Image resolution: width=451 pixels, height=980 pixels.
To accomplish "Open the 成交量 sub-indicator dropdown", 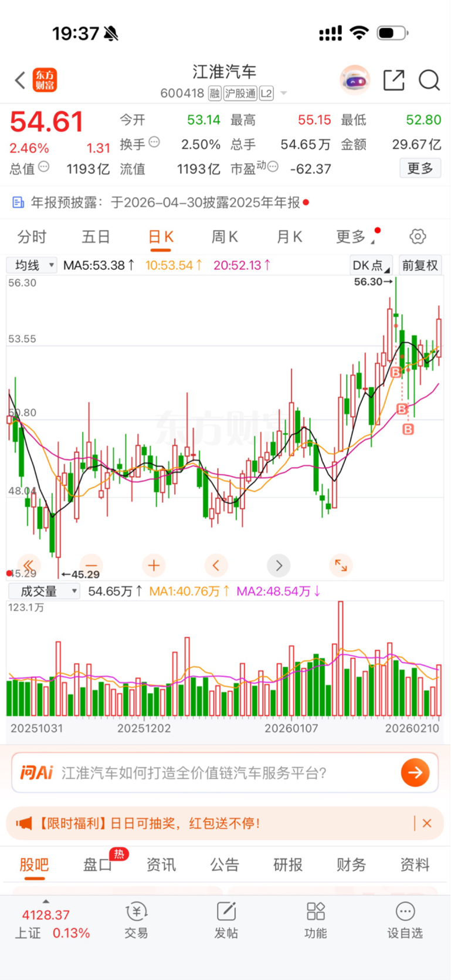I will point(44,591).
